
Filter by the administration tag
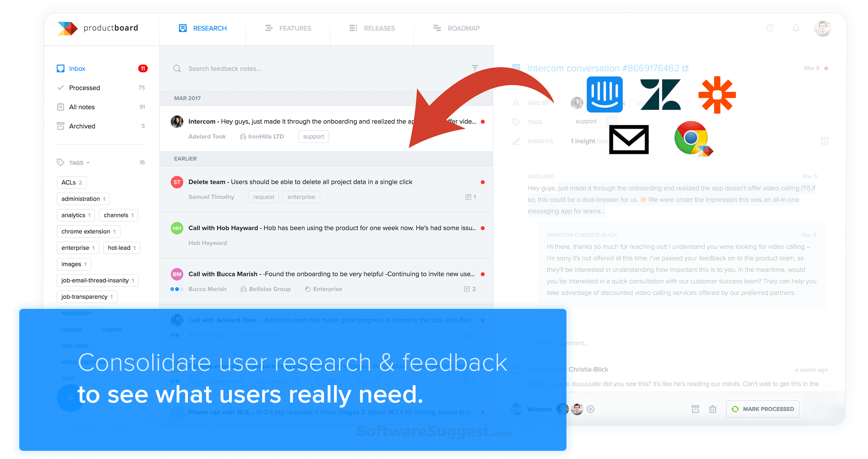tap(83, 199)
